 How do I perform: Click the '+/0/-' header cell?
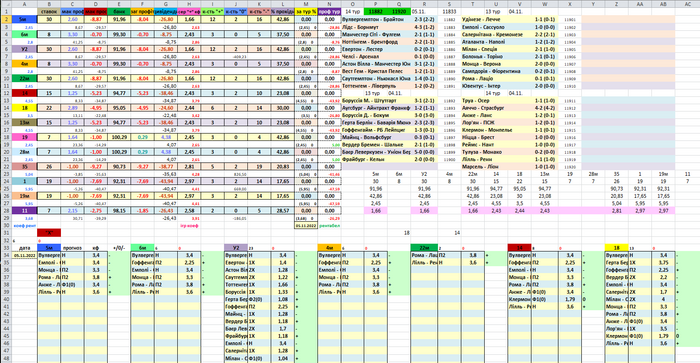point(119,247)
